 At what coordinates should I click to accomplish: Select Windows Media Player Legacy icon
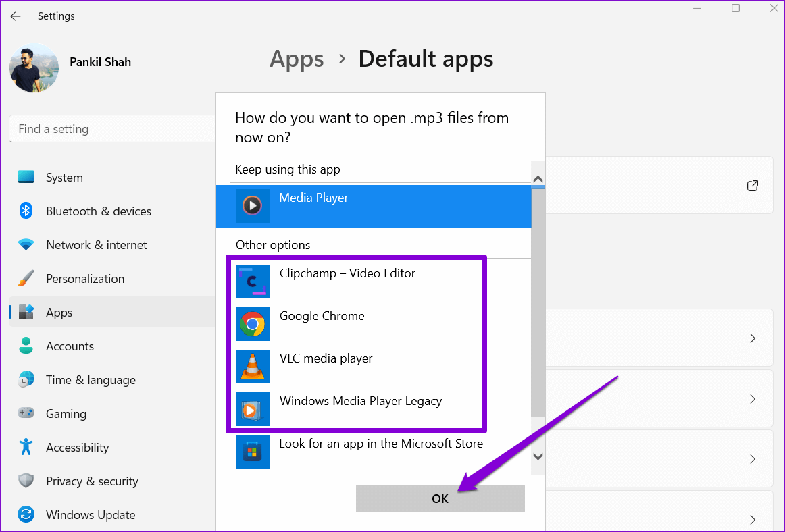253,409
